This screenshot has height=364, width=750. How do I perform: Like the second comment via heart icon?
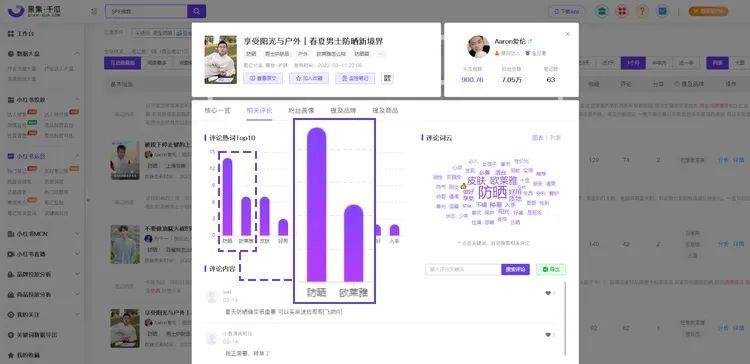[548, 335]
